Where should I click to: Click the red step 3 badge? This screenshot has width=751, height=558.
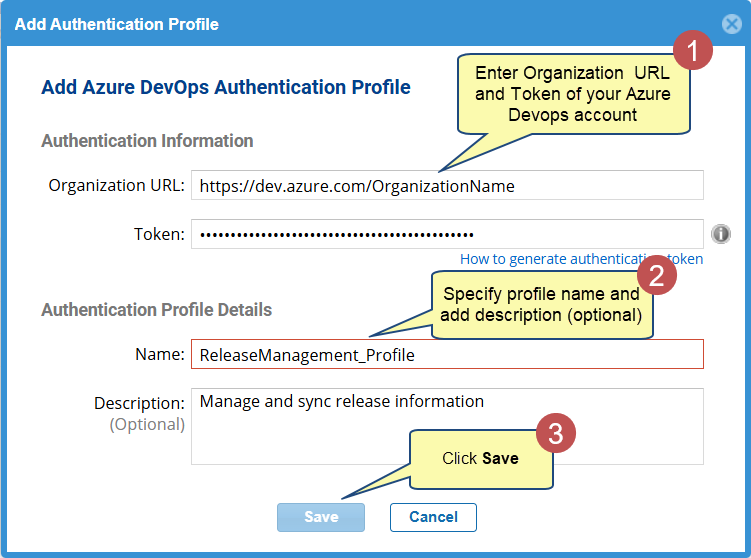556,432
